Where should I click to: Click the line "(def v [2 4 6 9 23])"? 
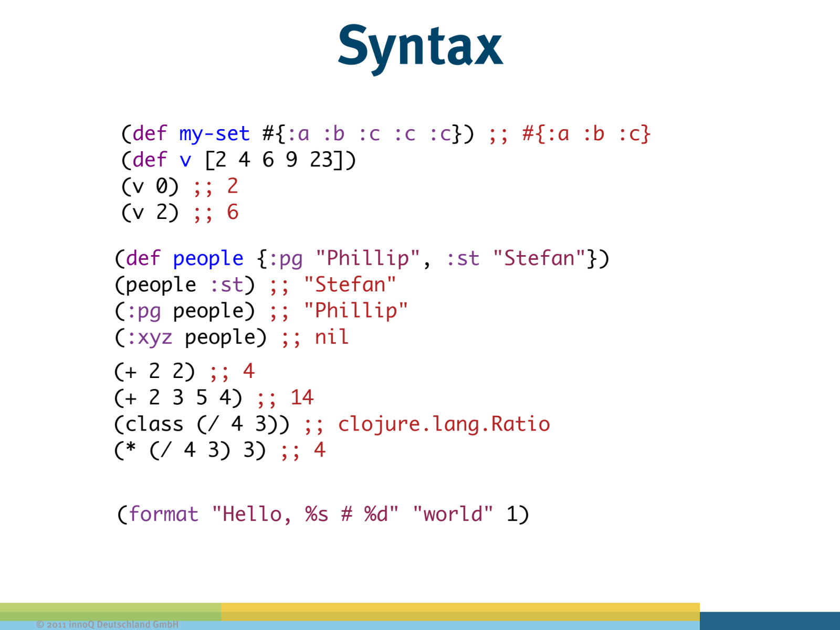pyautogui.click(x=238, y=160)
